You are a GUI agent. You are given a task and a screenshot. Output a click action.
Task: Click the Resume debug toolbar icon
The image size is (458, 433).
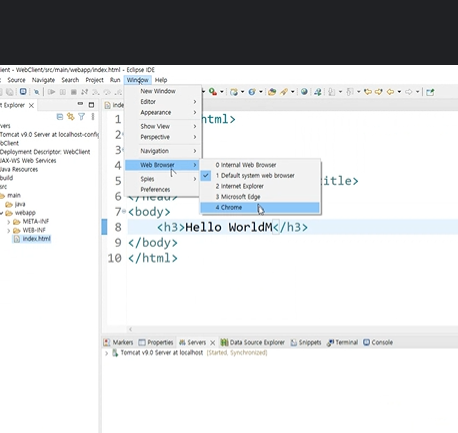coord(51,92)
